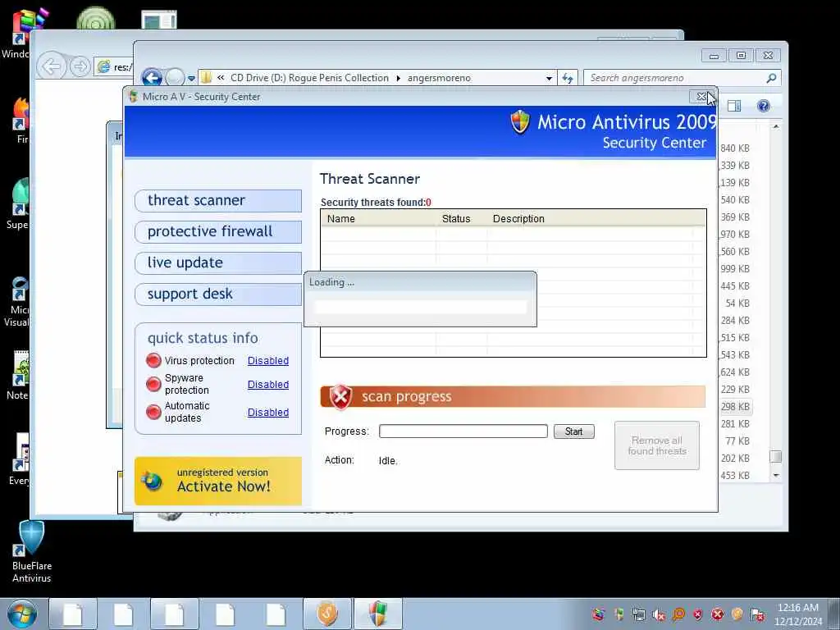The height and width of the screenshot is (630, 840).
Task: Click the unregistered version Activate Now banner
Action: [218, 481]
